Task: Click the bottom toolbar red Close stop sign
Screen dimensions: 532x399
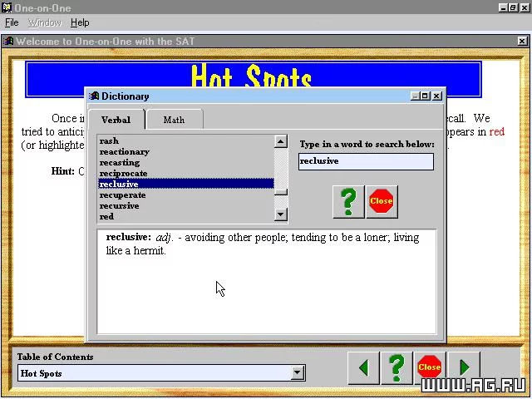Action: point(430,367)
